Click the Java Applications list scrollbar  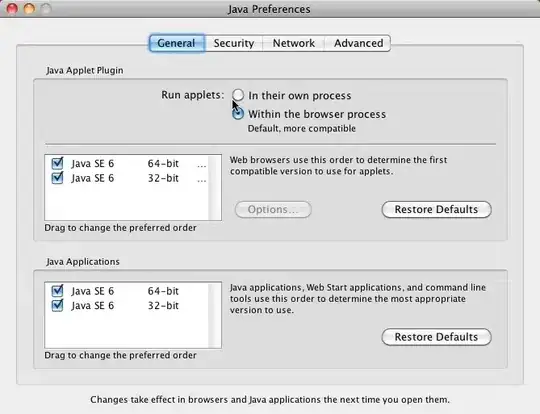[215, 315]
